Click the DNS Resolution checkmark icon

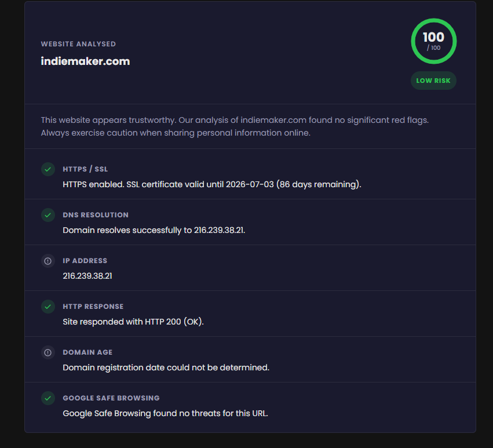point(48,215)
